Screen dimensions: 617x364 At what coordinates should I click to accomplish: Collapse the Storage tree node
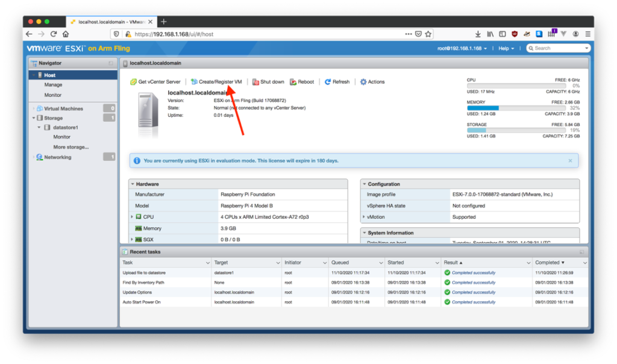pos(34,118)
